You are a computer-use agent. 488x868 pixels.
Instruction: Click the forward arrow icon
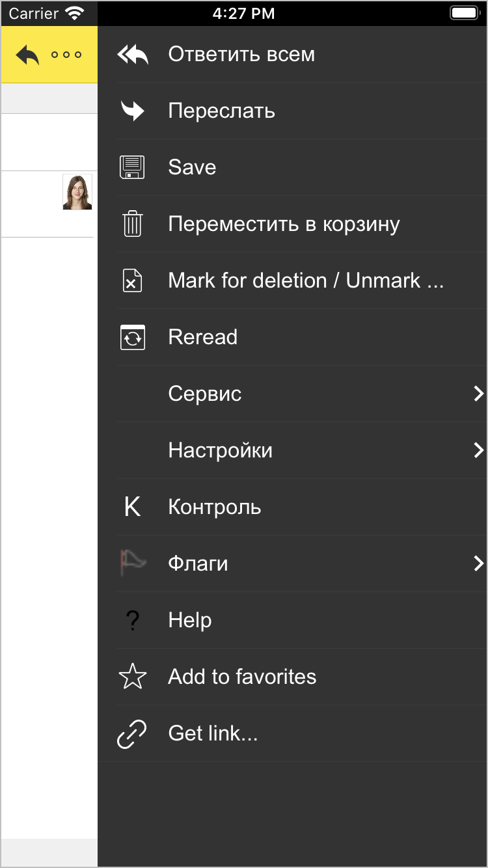point(133,111)
